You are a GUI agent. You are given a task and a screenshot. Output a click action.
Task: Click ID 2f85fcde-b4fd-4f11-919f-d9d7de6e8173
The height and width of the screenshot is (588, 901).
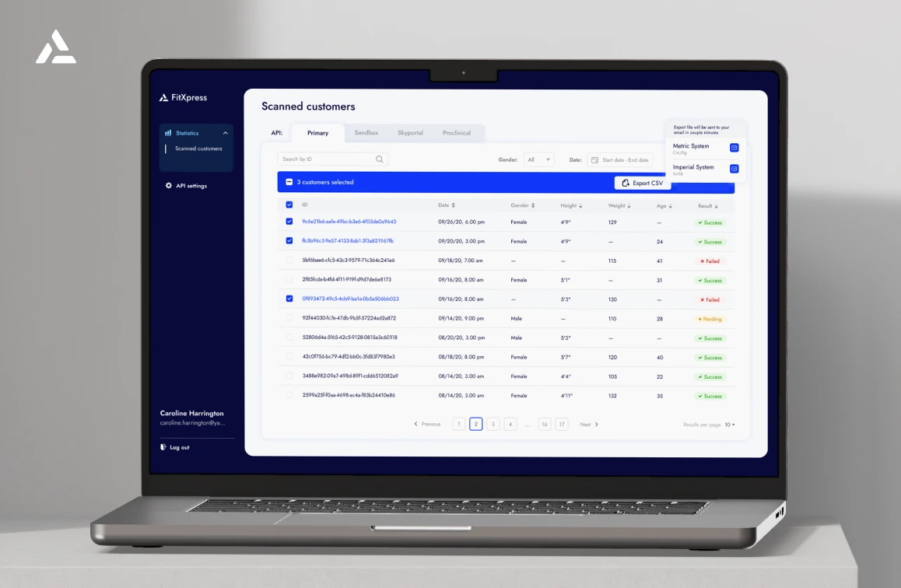point(346,280)
